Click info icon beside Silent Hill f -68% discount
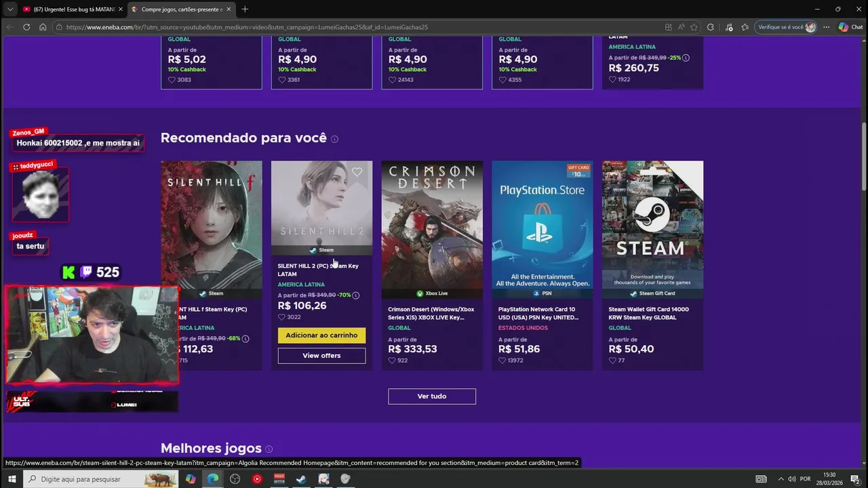This screenshot has width=868, height=488. tap(245, 339)
